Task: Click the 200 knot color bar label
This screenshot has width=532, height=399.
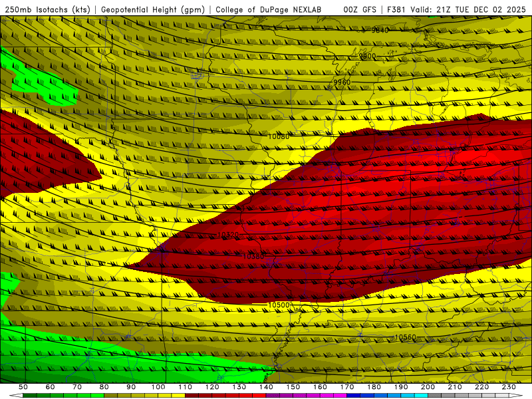Action: pyautogui.click(x=428, y=387)
